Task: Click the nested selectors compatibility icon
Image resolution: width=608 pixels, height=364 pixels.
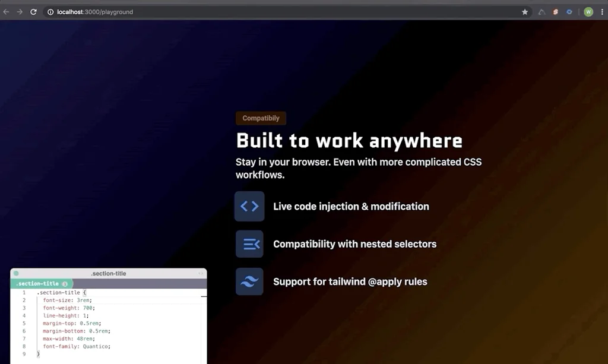Action: click(249, 243)
